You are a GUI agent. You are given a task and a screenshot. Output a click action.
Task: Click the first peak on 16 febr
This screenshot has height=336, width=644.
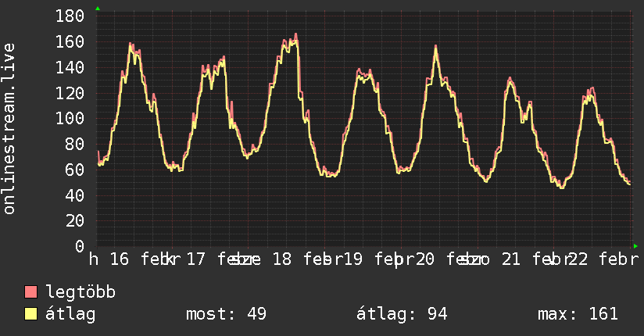click(x=131, y=43)
